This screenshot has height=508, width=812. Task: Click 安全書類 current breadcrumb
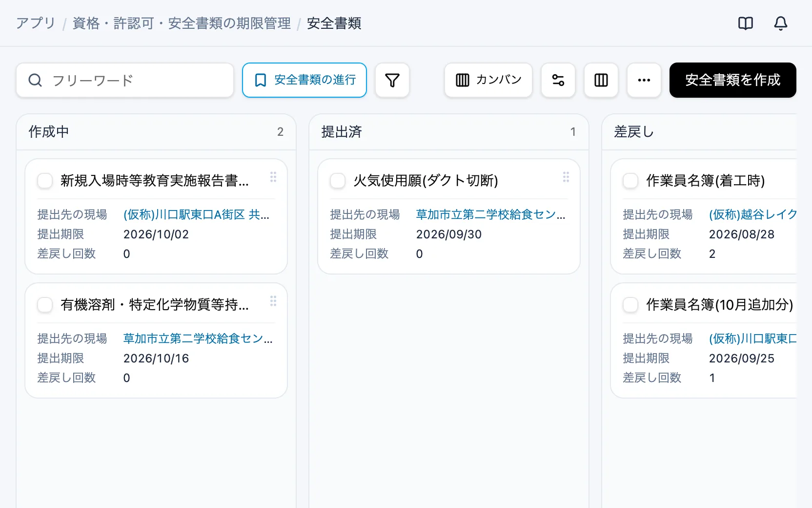click(334, 23)
